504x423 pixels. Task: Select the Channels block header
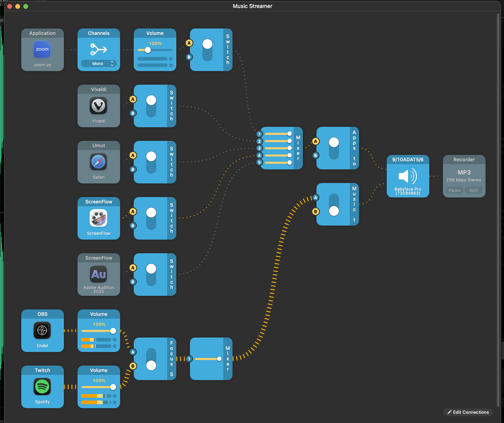(98, 33)
